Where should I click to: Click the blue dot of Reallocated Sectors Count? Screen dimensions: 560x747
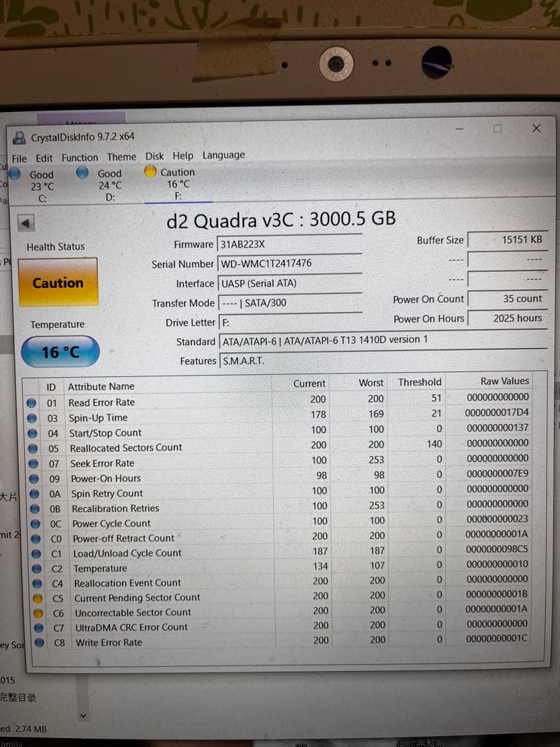(x=33, y=448)
